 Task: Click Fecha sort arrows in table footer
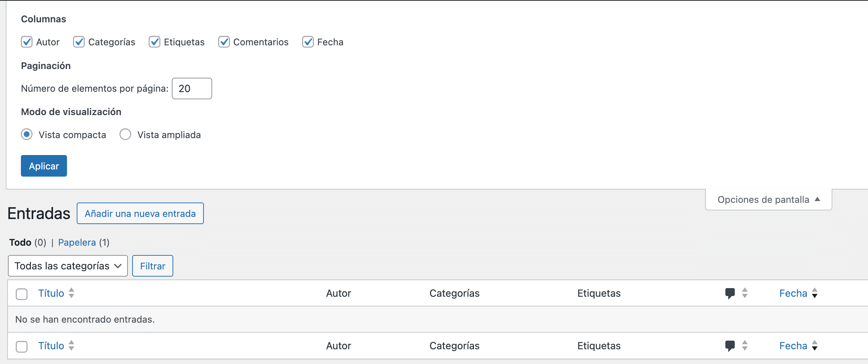click(x=815, y=346)
